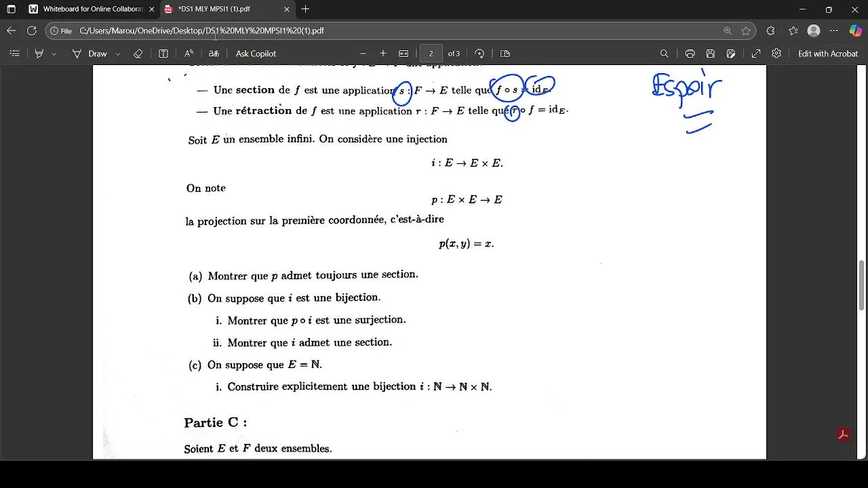Image resolution: width=868 pixels, height=488 pixels.
Task: Toggle Fit to width
Action: coord(404,54)
